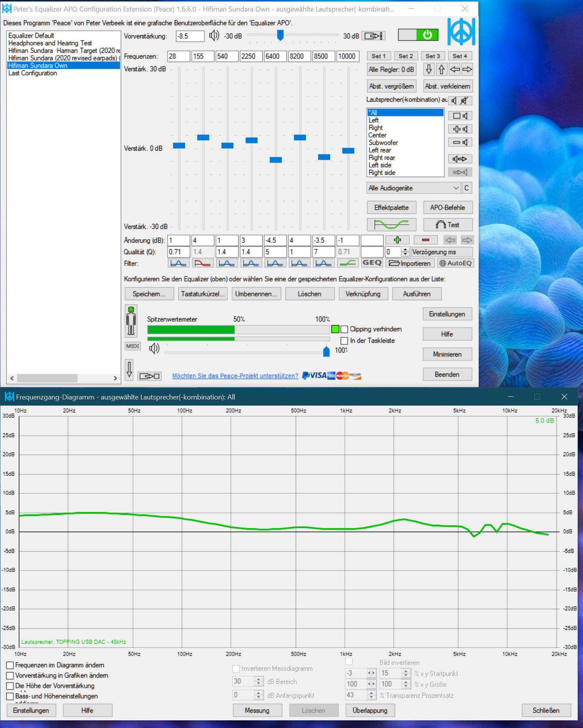Select Left rear in the speaker list
583x728 pixels.
click(x=405, y=150)
